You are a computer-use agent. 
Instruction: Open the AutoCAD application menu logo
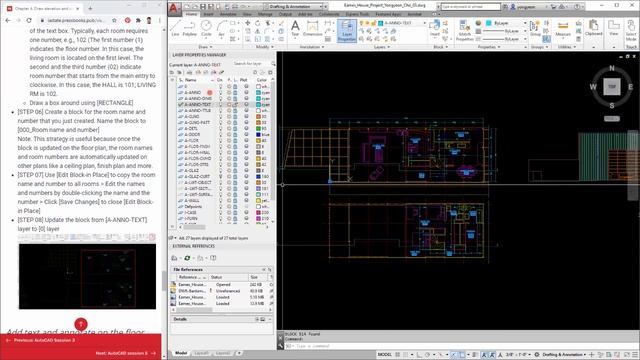[174, 8]
